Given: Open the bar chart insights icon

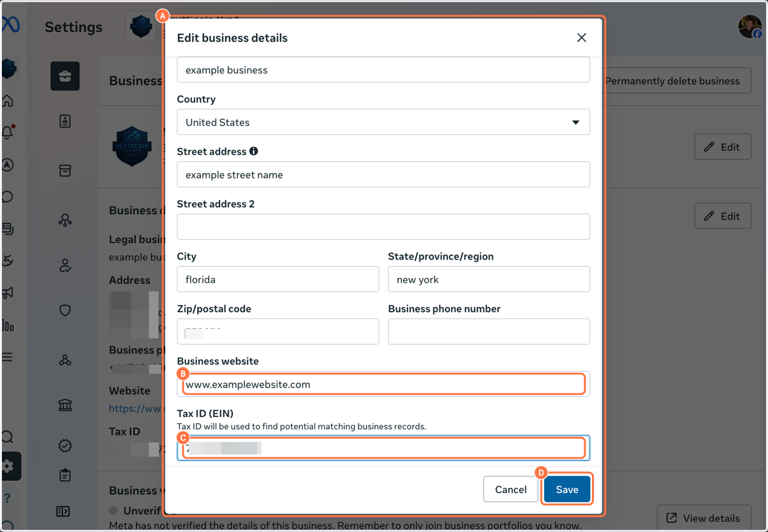Looking at the screenshot, I should tap(8, 325).
